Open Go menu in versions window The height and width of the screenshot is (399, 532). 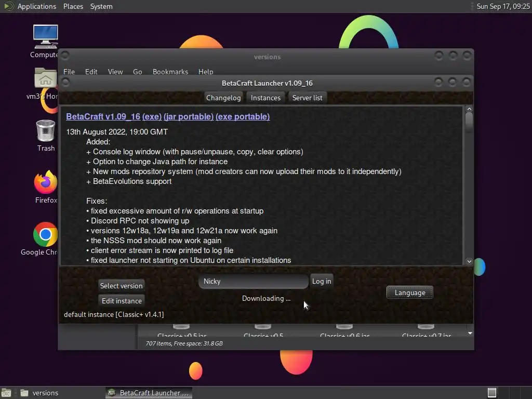[137, 72]
